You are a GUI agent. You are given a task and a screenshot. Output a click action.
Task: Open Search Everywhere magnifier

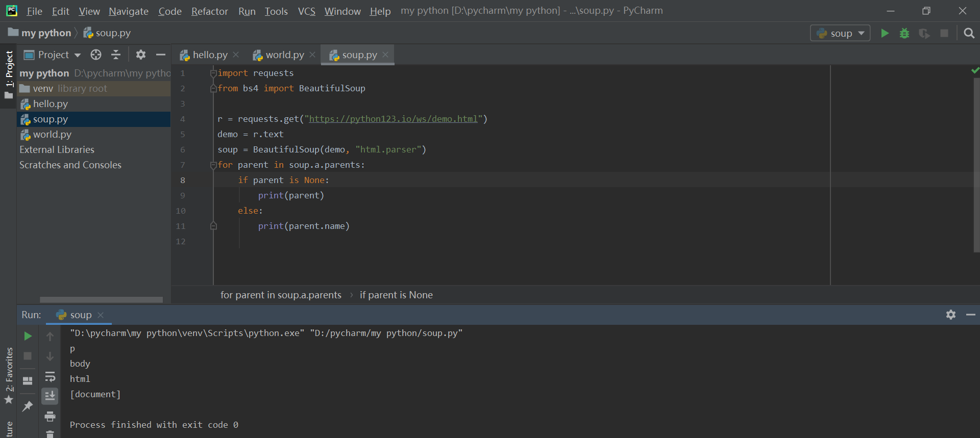coord(969,33)
